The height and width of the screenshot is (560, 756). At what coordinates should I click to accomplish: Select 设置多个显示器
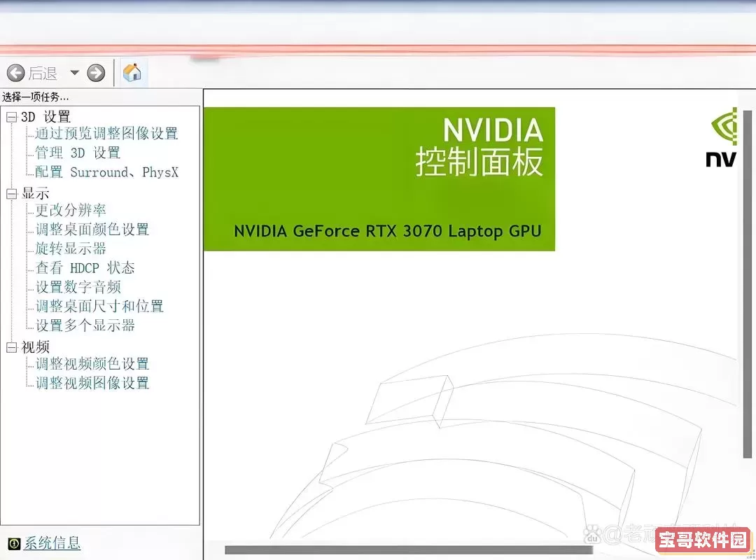point(85,325)
